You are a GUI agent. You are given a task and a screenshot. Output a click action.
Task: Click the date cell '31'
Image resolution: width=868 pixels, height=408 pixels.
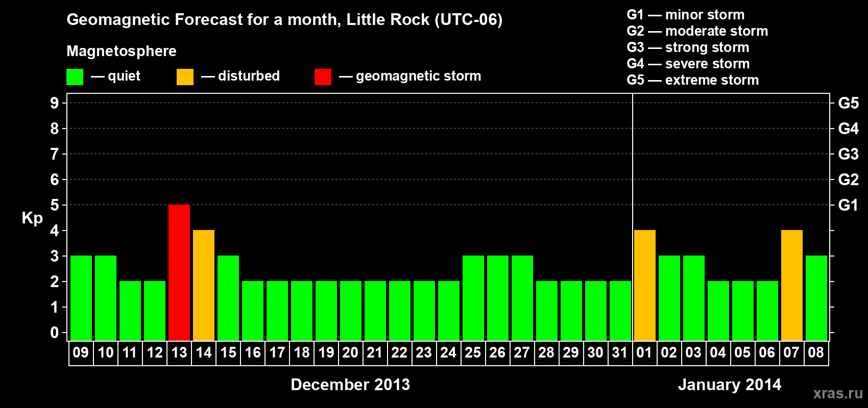(x=620, y=353)
